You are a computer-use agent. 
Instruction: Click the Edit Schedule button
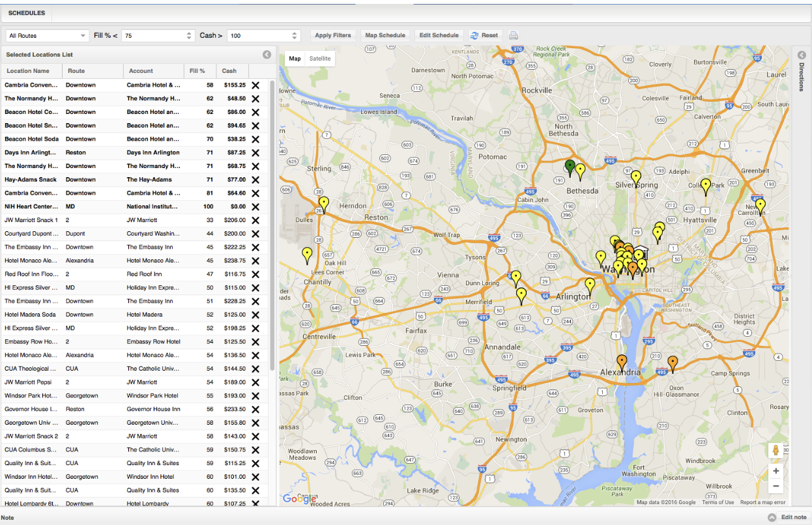439,36
